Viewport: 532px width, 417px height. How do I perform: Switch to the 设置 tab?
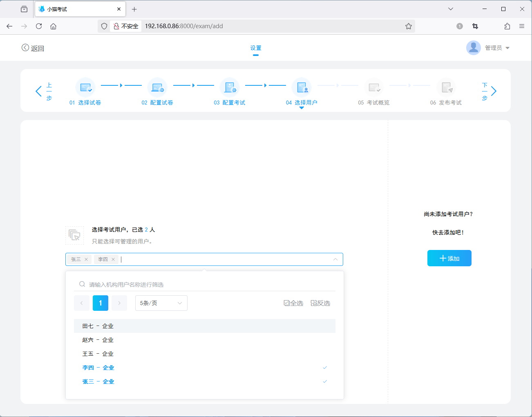(x=255, y=47)
